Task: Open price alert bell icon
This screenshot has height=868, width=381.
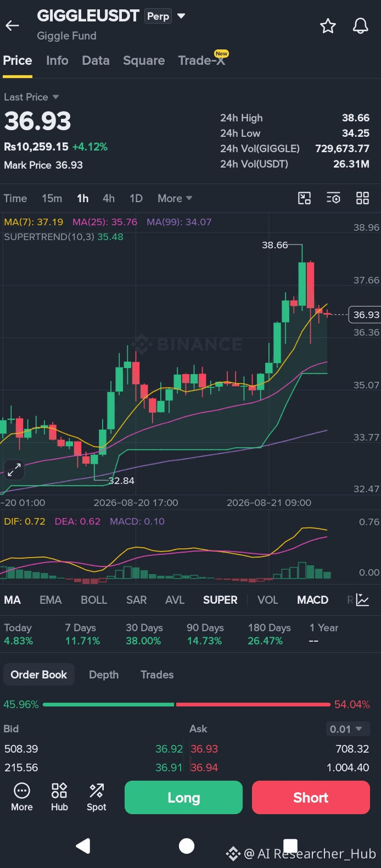Action: [x=360, y=26]
